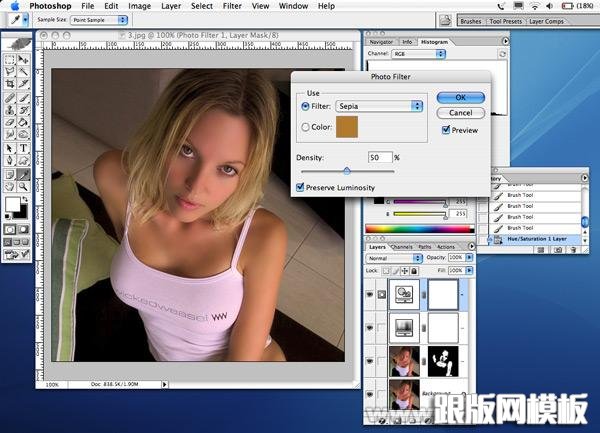This screenshot has width=600, height=433.
Task: Open the Layer Comps palette well tab
Action: coord(546,21)
